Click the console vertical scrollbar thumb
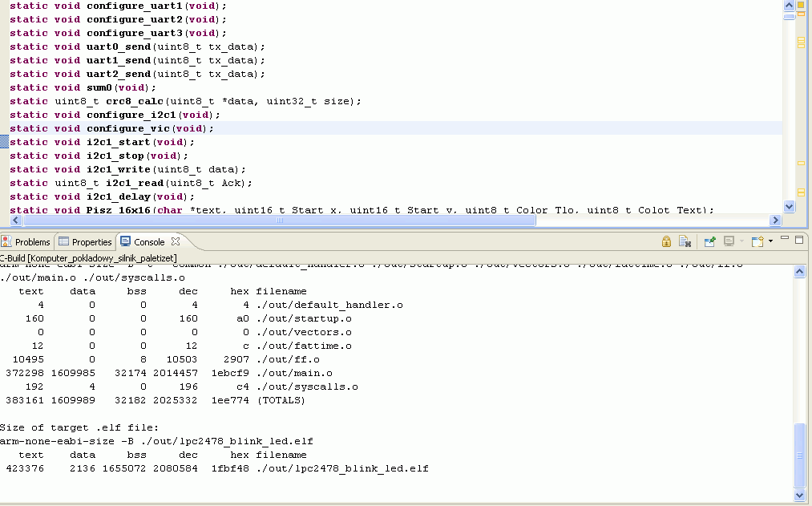The image size is (812, 506). [x=799, y=455]
